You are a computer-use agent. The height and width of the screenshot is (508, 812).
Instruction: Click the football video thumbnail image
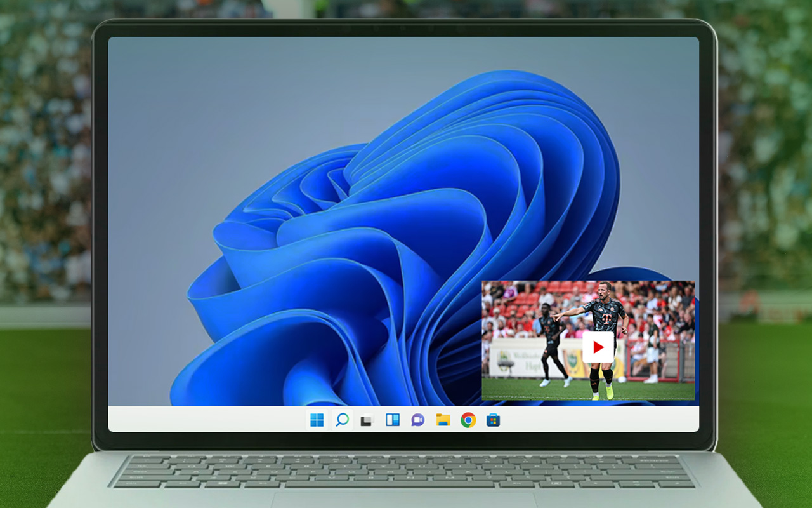588,340
